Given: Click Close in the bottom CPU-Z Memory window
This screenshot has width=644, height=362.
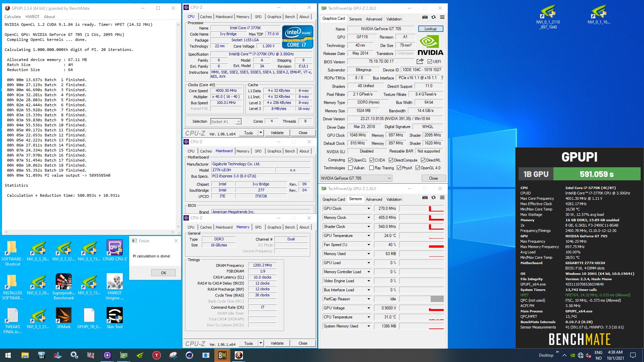Looking at the screenshot, I should coord(303,344).
